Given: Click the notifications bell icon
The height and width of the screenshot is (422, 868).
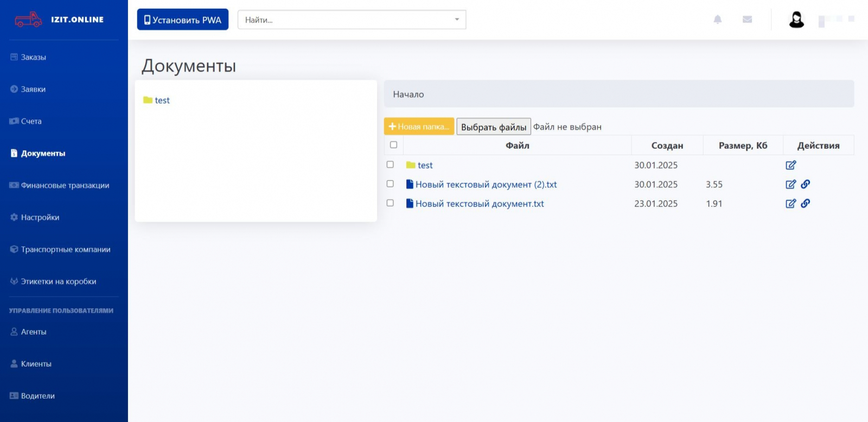Looking at the screenshot, I should coord(717,20).
